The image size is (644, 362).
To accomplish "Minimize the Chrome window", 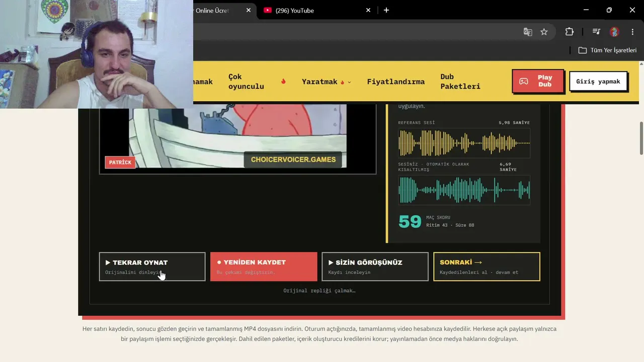I will [586, 10].
